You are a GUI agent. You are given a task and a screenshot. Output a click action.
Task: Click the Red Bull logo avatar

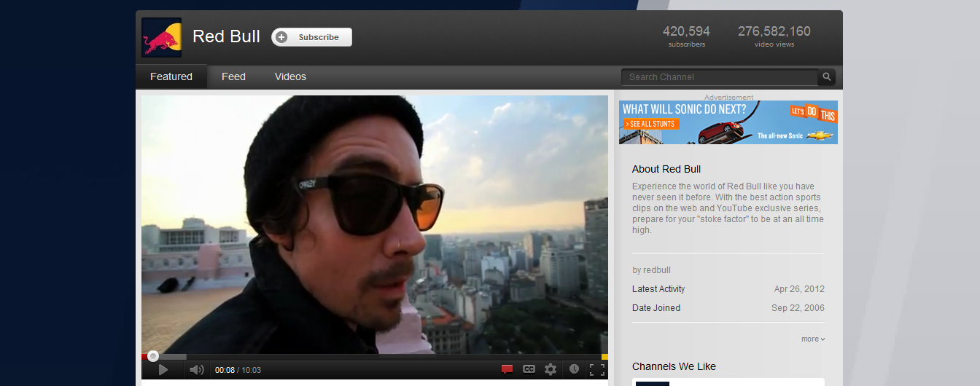click(x=161, y=37)
